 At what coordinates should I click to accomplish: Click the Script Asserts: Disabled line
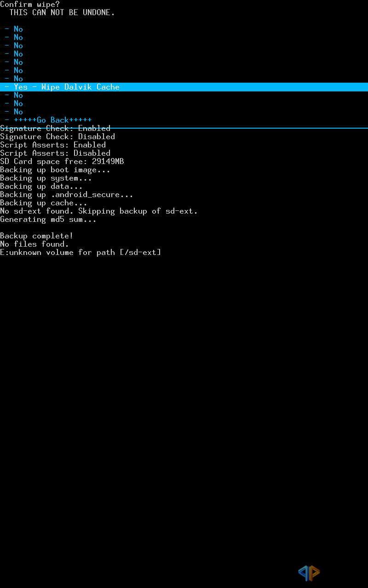(55, 153)
